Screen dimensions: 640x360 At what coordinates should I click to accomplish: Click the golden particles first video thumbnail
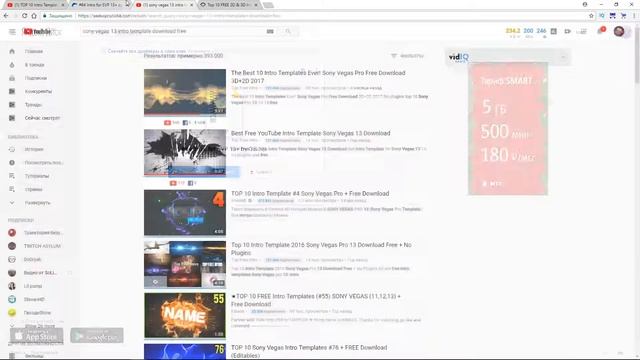184,92
